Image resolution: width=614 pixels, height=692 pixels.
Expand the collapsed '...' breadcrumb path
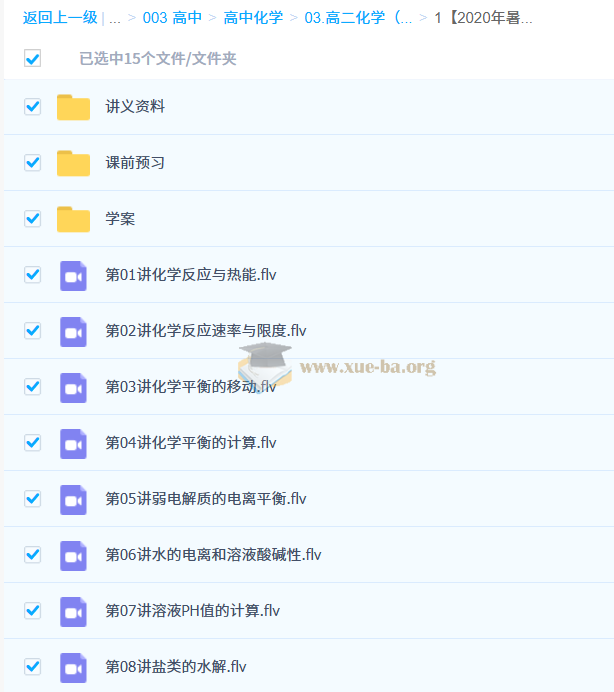(115, 18)
